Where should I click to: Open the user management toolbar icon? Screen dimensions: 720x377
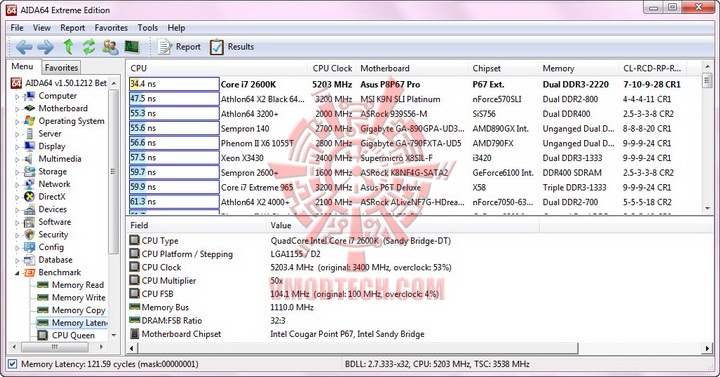pyautogui.click(x=110, y=47)
